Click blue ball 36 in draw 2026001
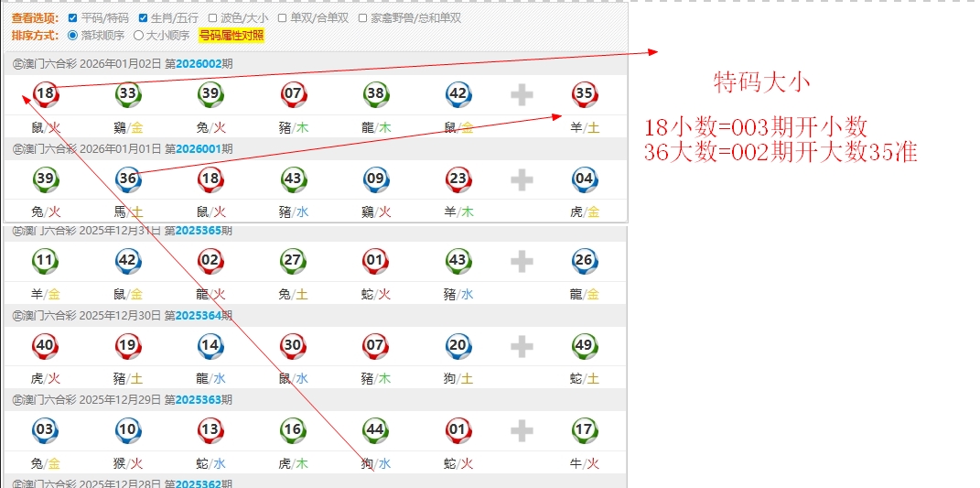Screen dimensions: 980x488 [128, 179]
